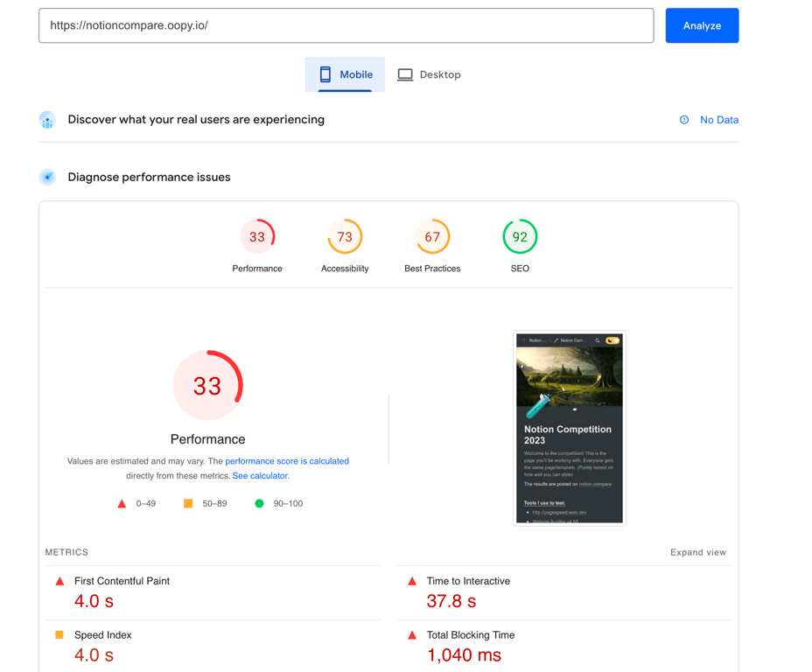The image size is (812, 672).
Task: Switch to the Desktop tab
Action: [429, 74]
